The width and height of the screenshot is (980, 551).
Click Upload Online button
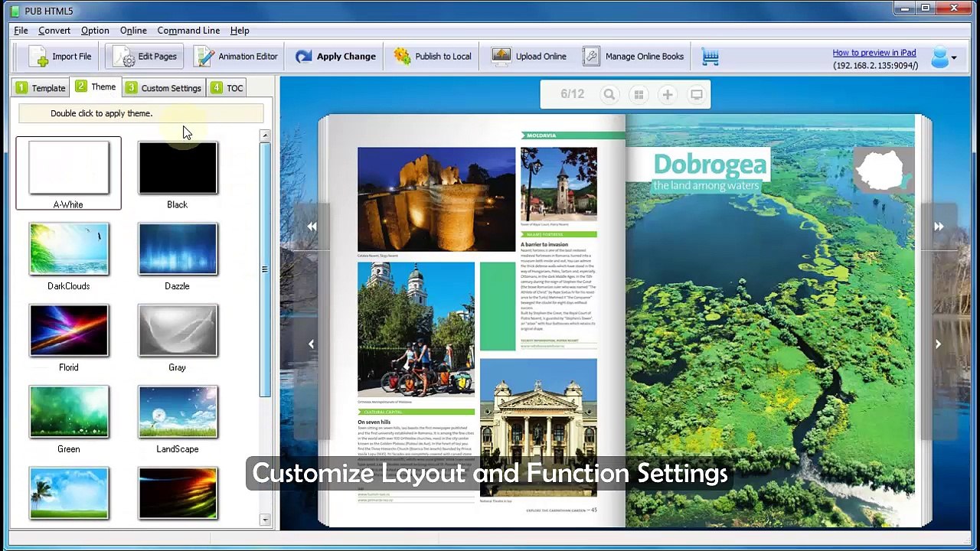(x=530, y=57)
